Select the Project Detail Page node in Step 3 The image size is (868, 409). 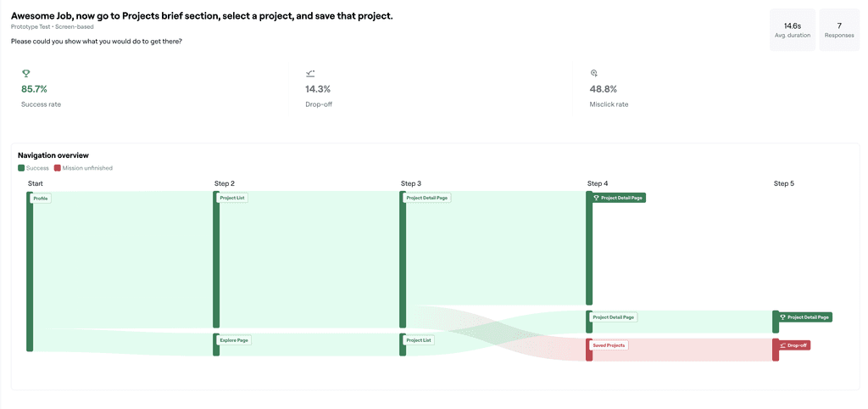coord(426,198)
